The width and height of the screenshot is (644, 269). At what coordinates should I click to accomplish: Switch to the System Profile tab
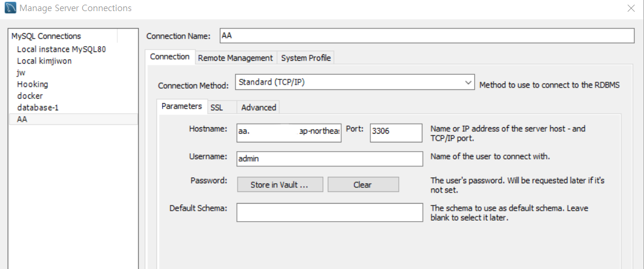tap(306, 58)
